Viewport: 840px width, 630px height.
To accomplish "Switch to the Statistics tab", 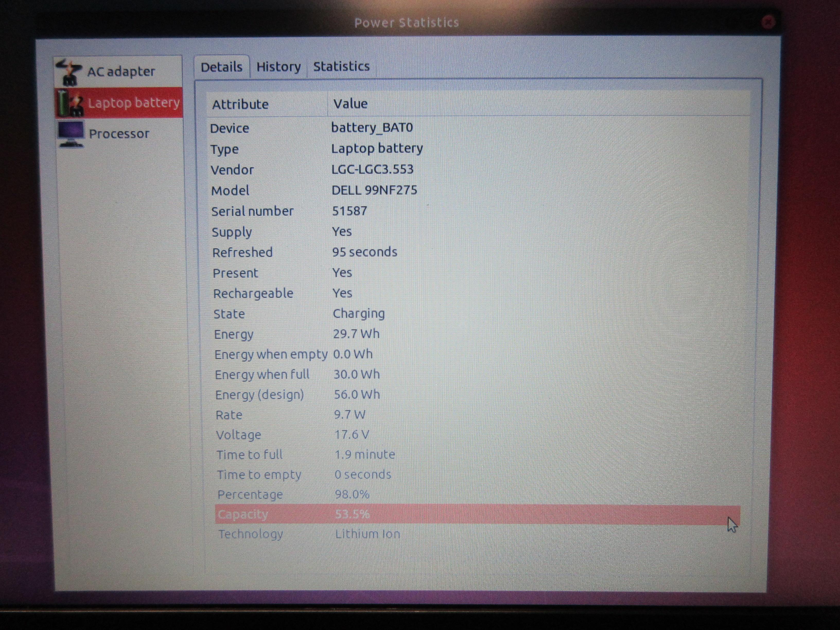I will tap(341, 66).
